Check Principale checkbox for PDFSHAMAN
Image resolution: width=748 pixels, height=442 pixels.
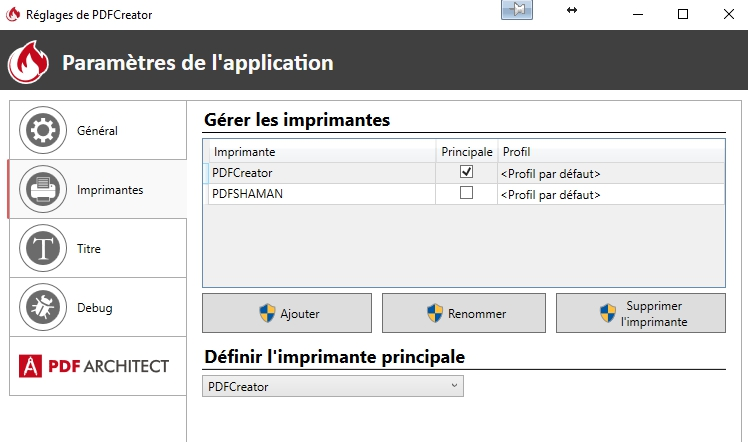tap(466, 193)
